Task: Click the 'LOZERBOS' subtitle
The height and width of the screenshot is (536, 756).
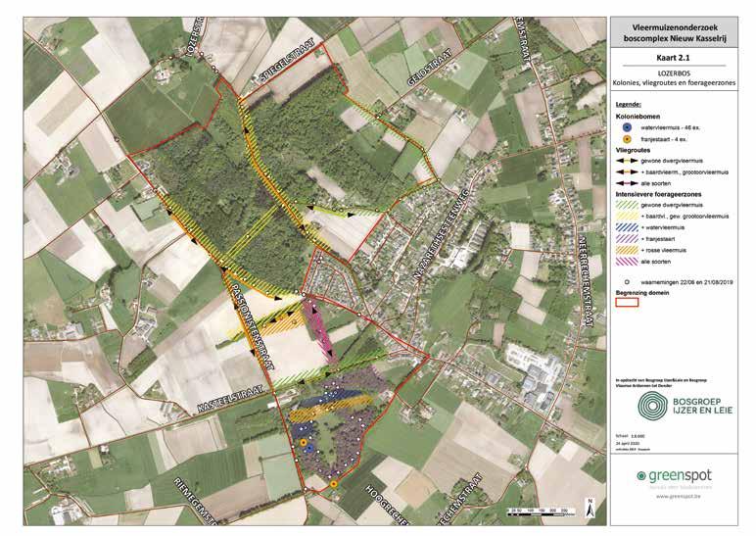Action: click(x=674, y=73)
